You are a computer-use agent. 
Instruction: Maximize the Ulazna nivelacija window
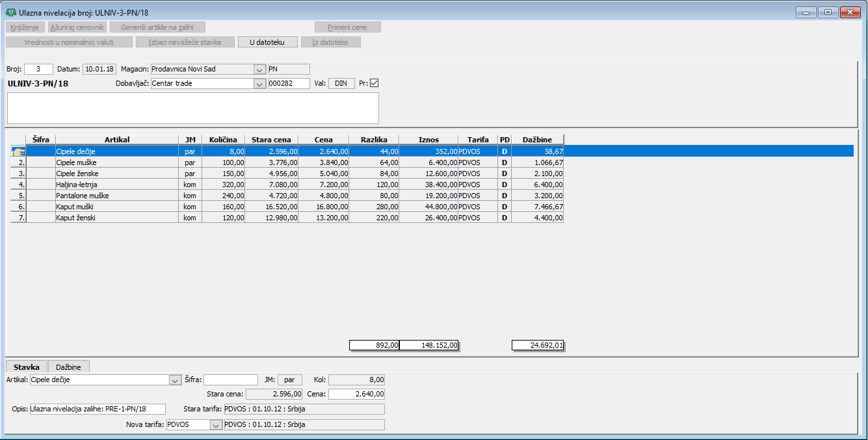[x=828, y=12]
